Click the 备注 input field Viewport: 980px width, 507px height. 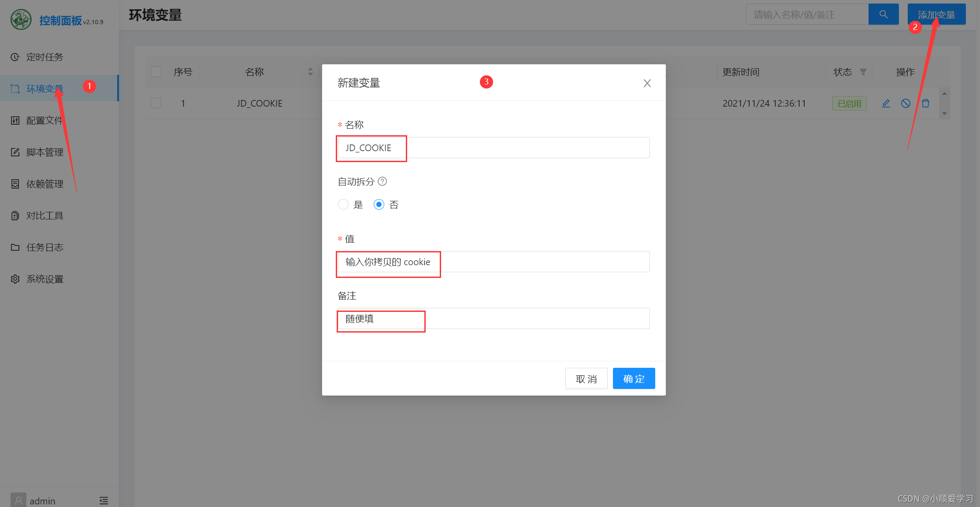(x=494, y=318)
